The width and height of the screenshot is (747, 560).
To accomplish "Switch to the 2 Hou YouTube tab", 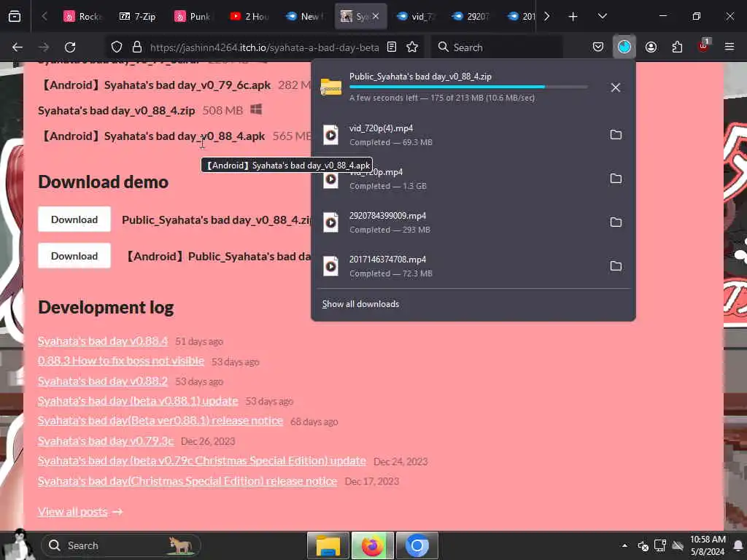I will tap(249, 17).
